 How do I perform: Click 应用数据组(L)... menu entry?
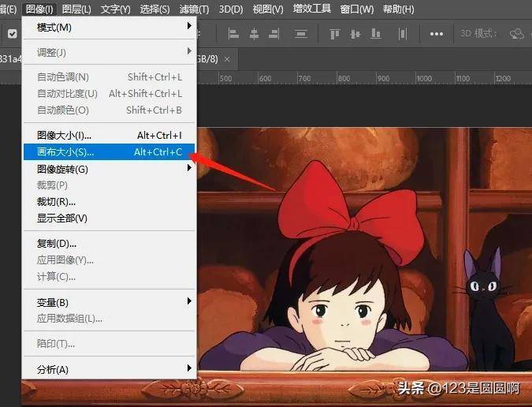[x=109, y=319]
